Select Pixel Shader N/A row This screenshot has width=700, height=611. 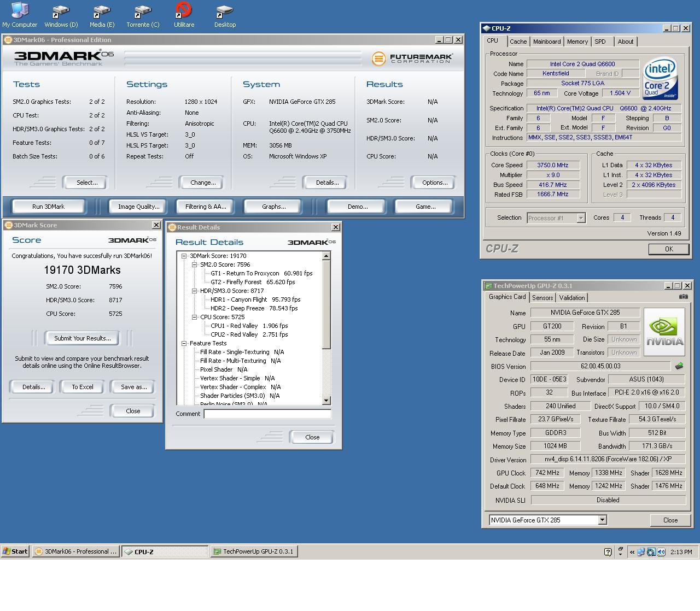(x=224, y=369)
